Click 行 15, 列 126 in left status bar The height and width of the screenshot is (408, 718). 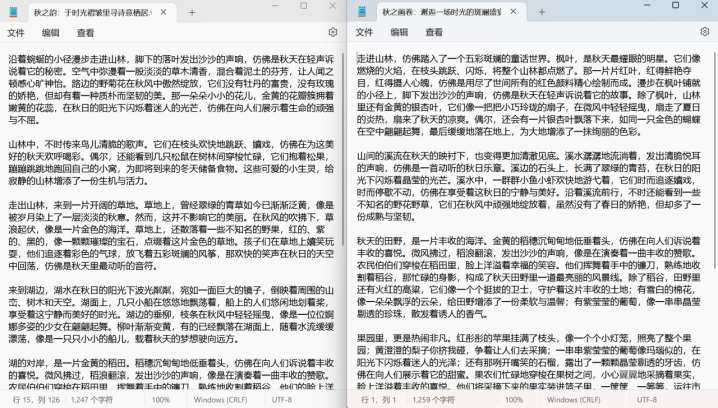[36, 400]
